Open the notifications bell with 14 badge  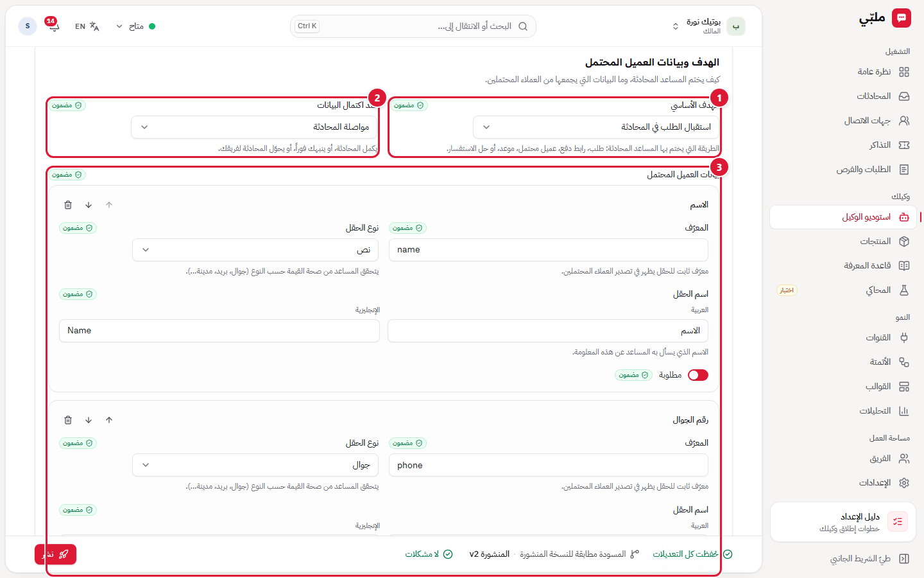pyautogui.click(x=53, y=26)
